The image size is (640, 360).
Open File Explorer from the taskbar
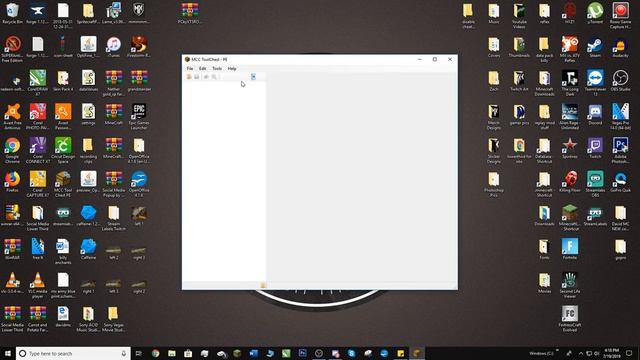coord(172,353)
